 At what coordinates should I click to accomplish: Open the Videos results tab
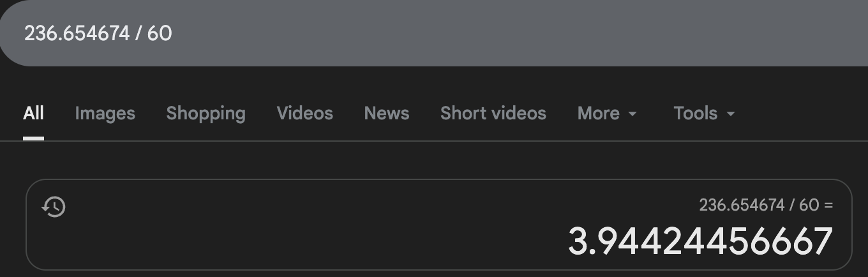(304, 114)
